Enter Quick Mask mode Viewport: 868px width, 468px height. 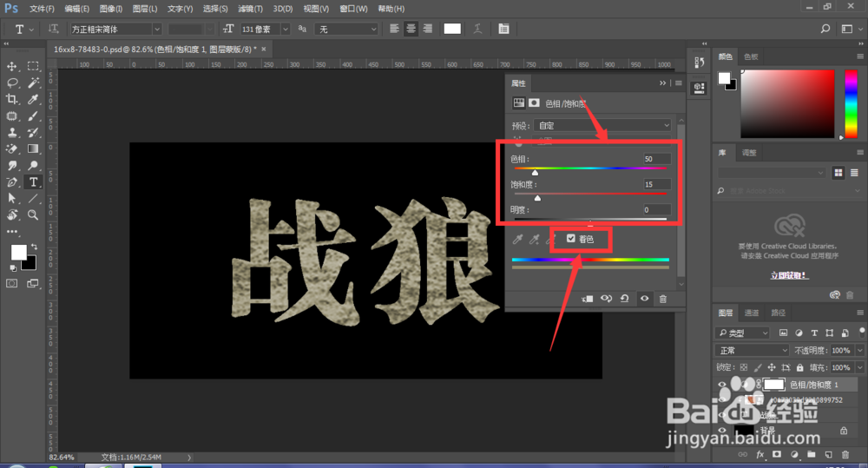click(x=11, y=284)
